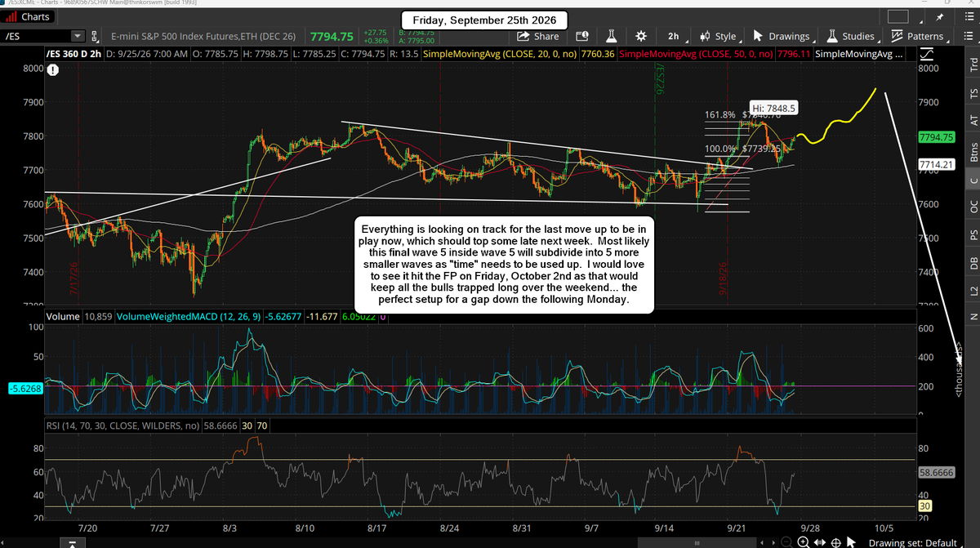Click the pin icon in top-right corner
Viewport: 980px width, 548px height.
coord(939,16)
